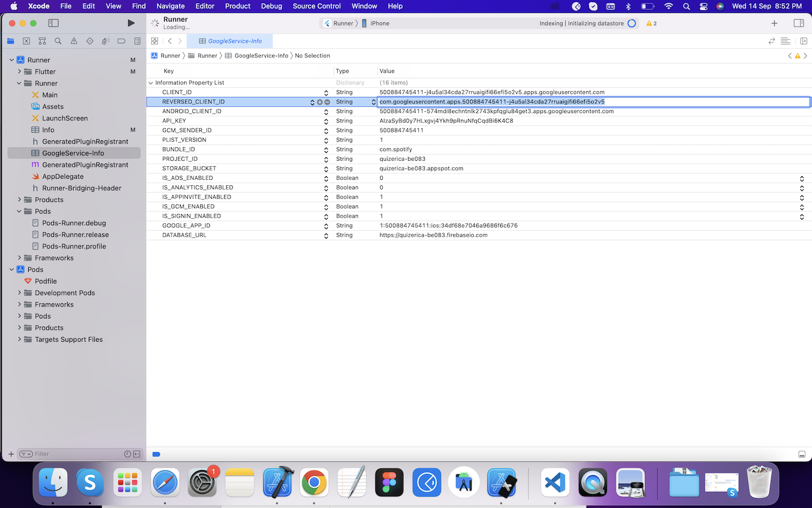
Task: Collapse the Runner group folder
Action: tap(19, 83)
